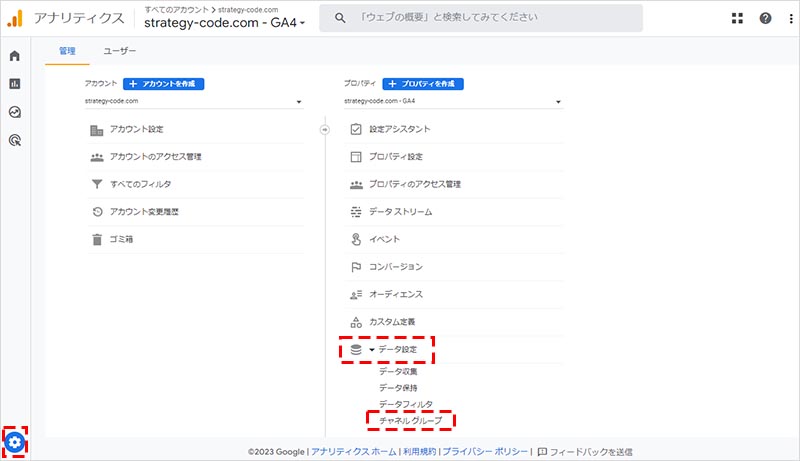Open チャネルグループ under data settings
The image size is (800, 461).
(410, 421)
